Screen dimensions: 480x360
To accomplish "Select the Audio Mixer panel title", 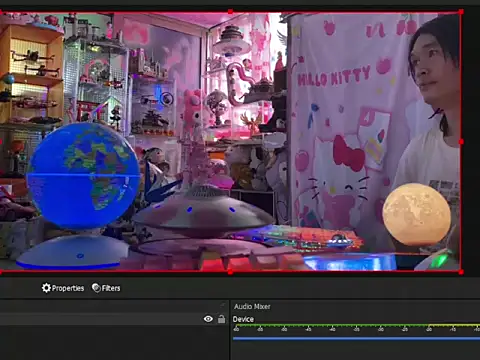I will (252, 306).
